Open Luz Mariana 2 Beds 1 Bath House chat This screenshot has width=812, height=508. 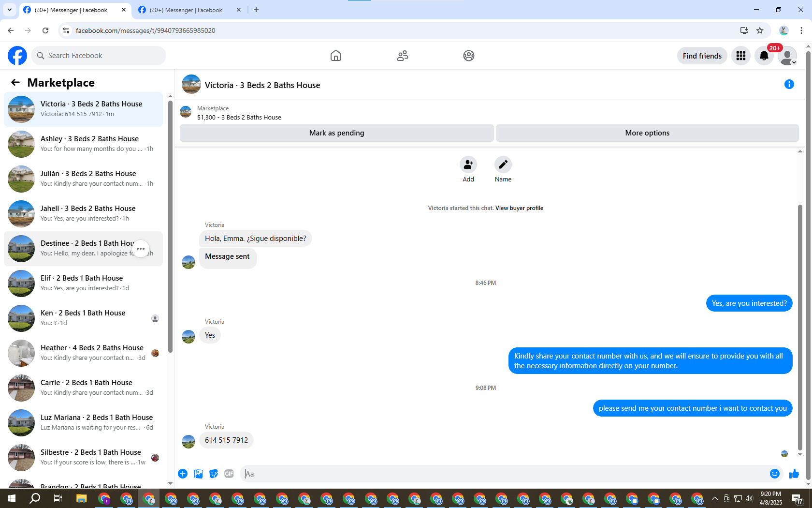tap(84, 423)
